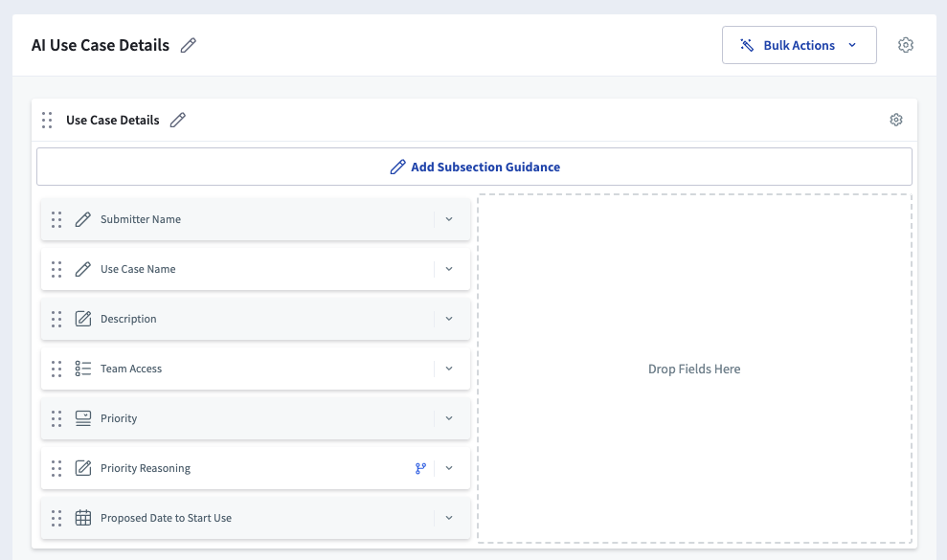
Task: Expand Proposed Date to Start Use chevron
Action: [x=449, y=518]
